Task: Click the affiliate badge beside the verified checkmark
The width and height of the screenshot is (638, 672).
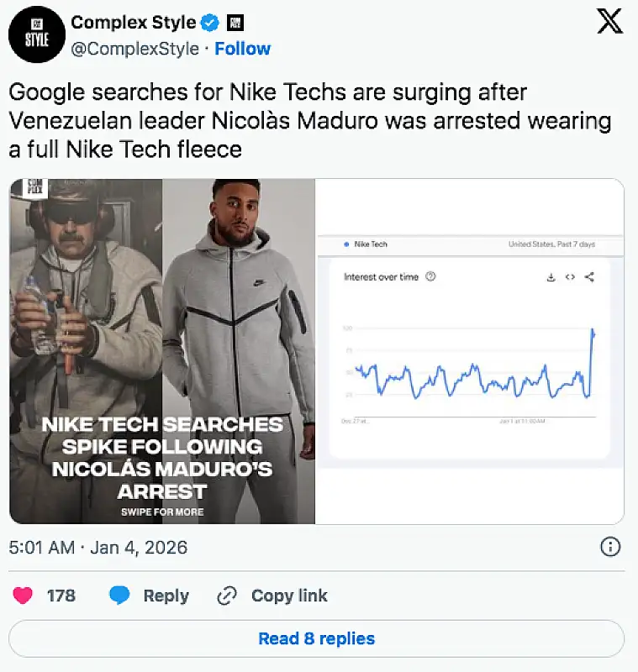Action: point(236,22)
